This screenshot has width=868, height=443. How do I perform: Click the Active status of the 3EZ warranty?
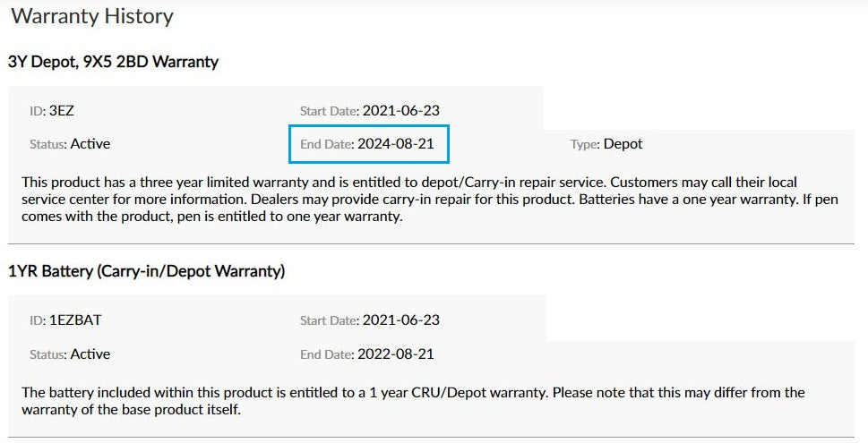(x=90, y=143)
